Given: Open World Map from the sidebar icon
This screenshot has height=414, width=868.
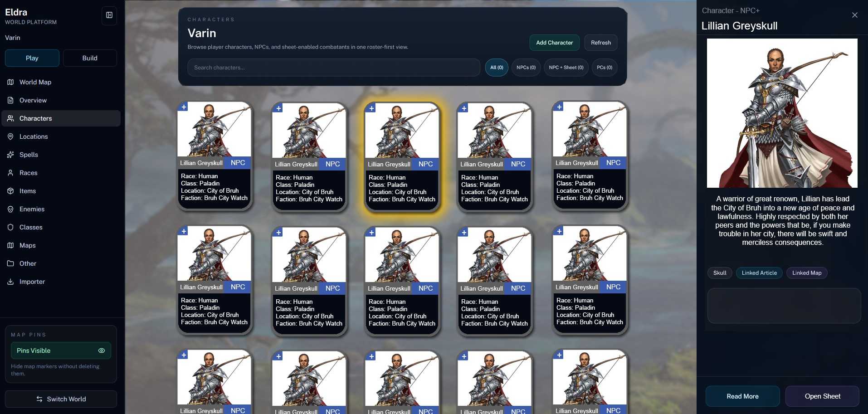Looking at the screenshot, I should coord(10,82).
